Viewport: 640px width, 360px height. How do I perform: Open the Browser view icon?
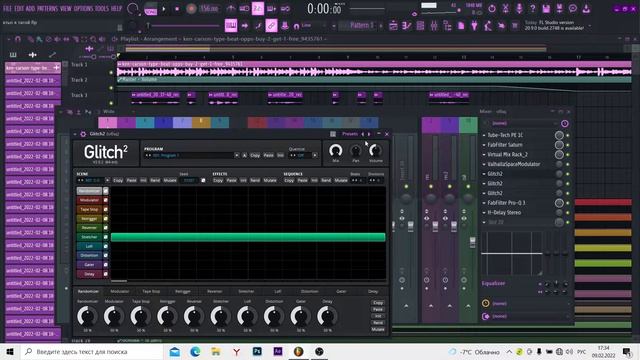coord(447,26)
